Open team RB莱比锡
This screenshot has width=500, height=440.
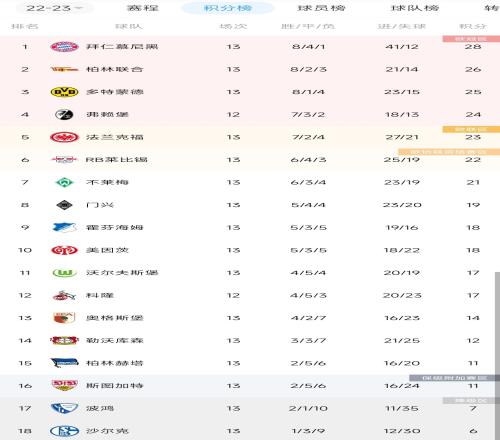coord(116,160)
